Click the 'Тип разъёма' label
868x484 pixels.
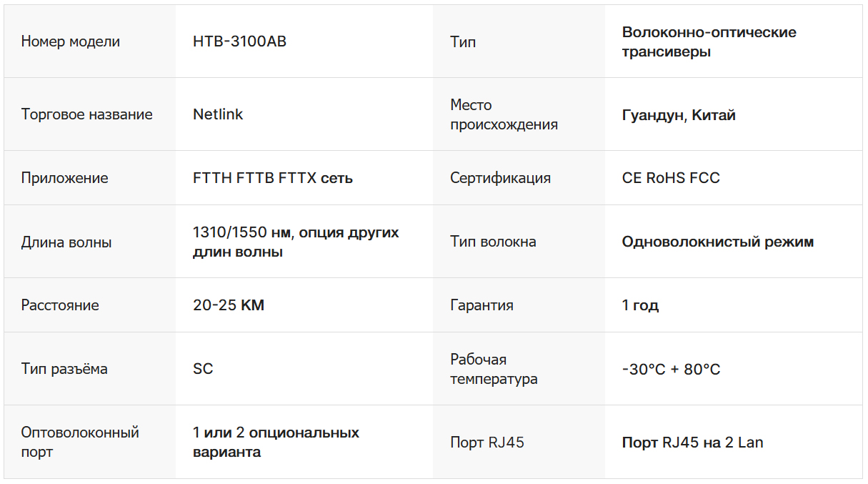coord(64,369)
